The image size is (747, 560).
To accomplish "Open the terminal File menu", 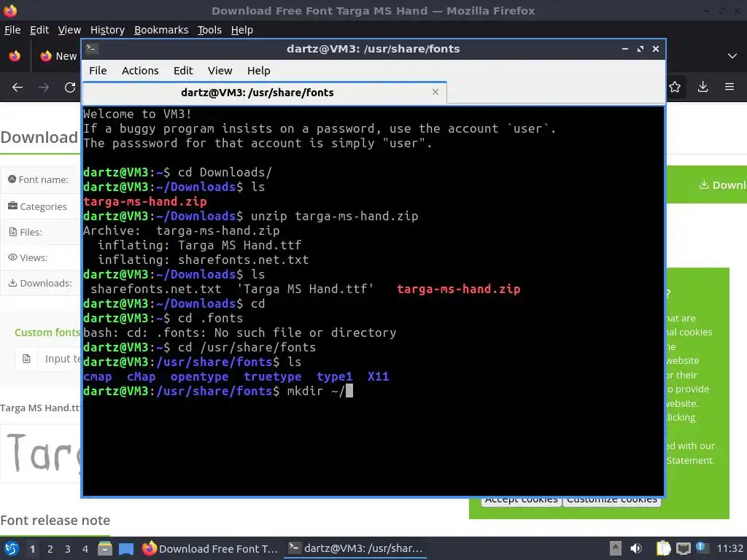I will [x=98, y=71].
